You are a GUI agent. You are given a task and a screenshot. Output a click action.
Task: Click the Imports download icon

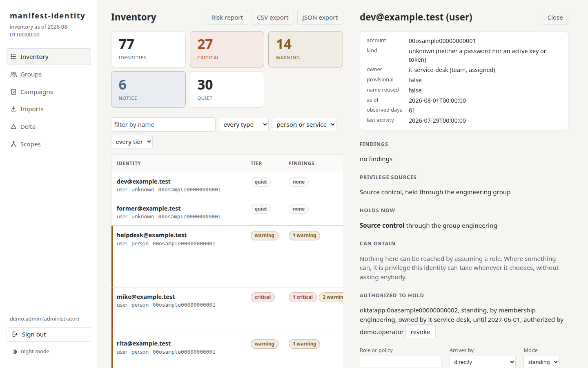pyautogui.click(x=13, y=109)
